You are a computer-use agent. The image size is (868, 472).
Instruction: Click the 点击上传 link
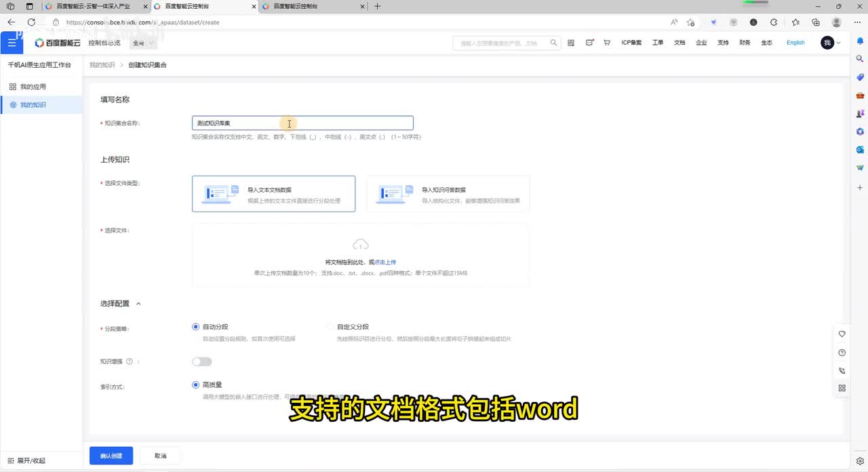385,262
